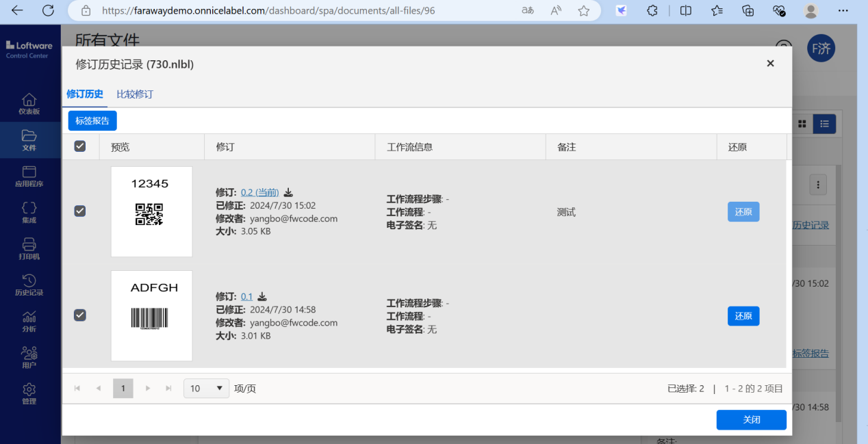Go to previous page of pagination

coord(99,389)
